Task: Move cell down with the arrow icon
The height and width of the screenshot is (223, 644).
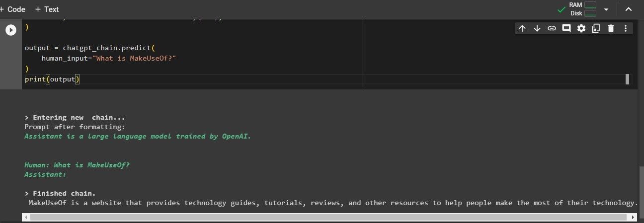Action: (537, 28)
